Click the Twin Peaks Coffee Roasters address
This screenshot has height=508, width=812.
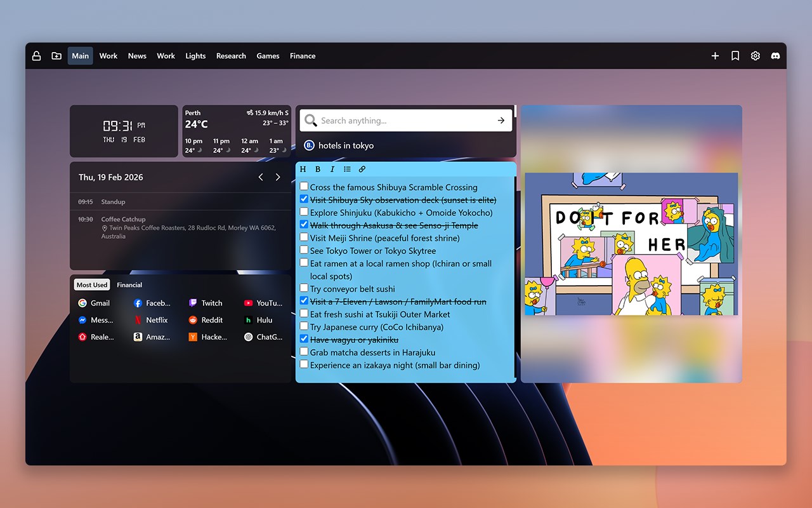[188, 232]
